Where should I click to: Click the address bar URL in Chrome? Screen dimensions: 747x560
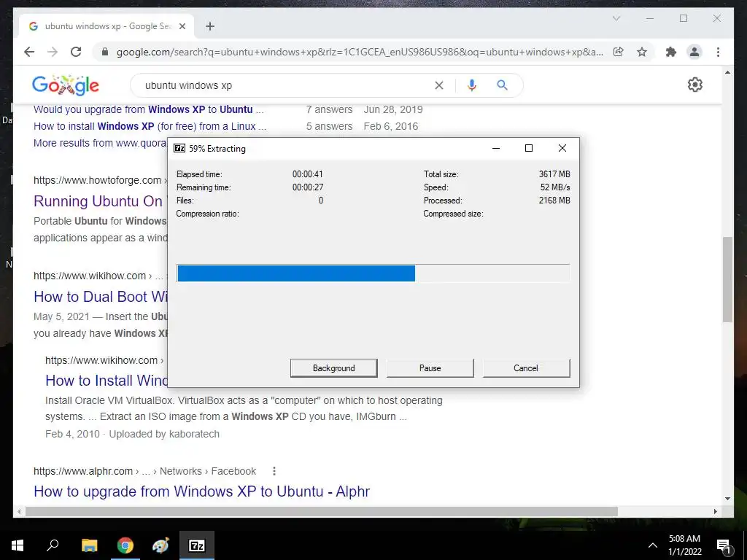point(360,52)
